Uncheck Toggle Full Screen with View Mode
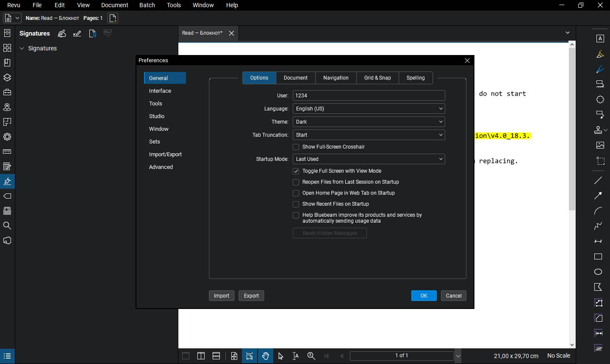610x364 pixels. click(296, 171)
